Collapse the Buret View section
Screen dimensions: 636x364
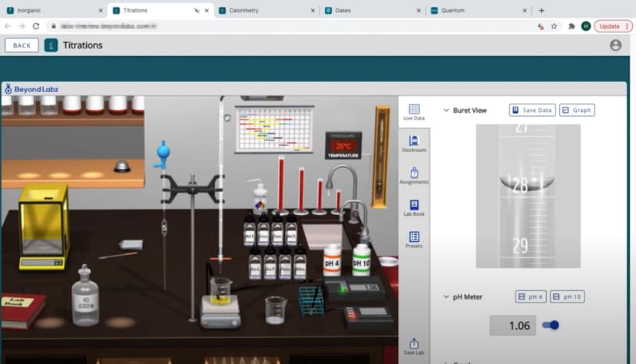click(446, 111)
